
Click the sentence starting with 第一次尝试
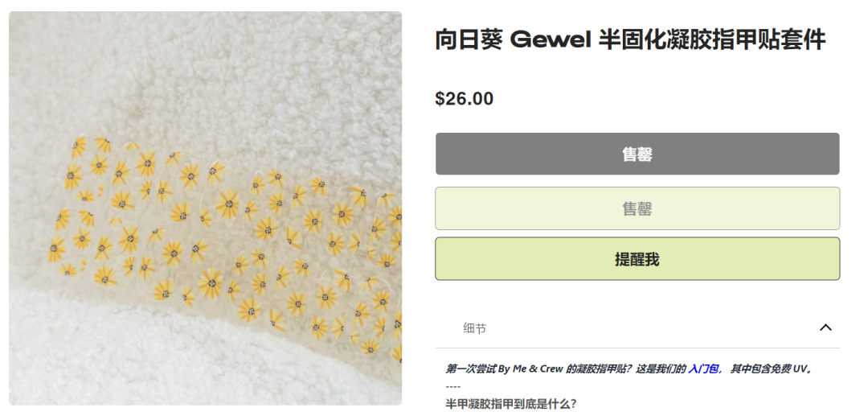click(x=567, y=369)
